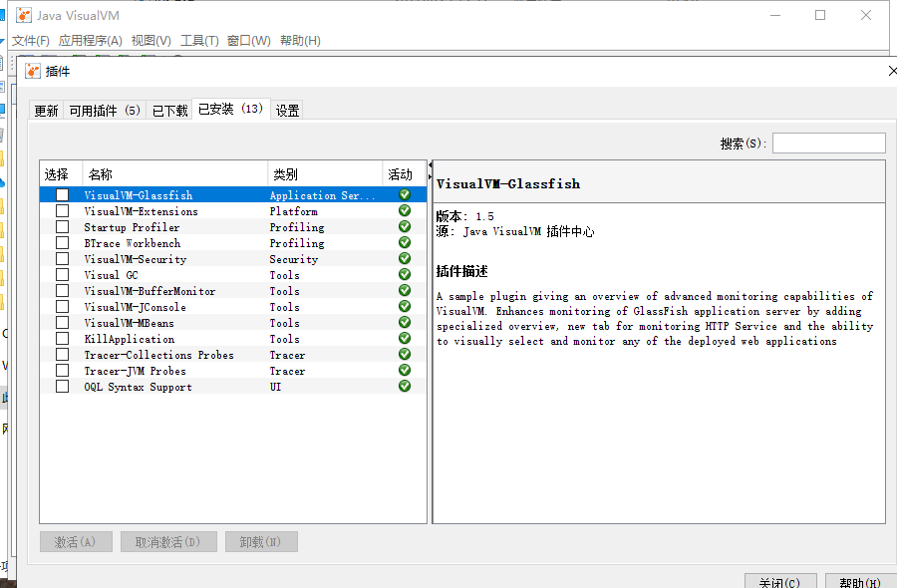Tick the VisualVM-BufferMonitor checkbox

63,291
